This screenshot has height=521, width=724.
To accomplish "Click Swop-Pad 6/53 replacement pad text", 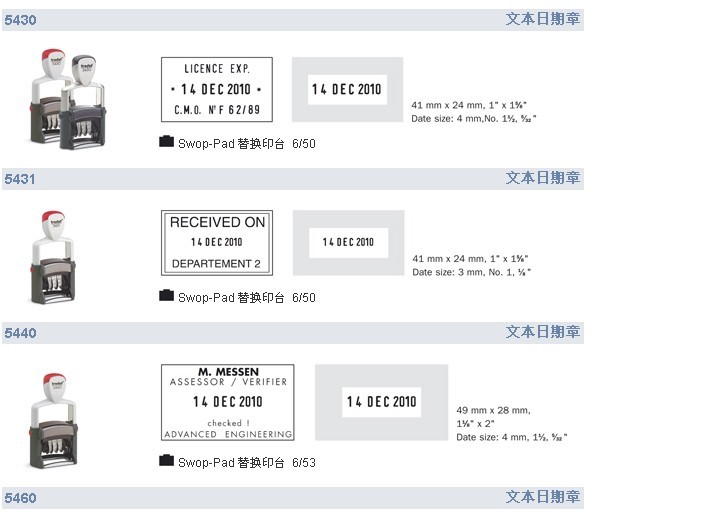I will point(247,462).
